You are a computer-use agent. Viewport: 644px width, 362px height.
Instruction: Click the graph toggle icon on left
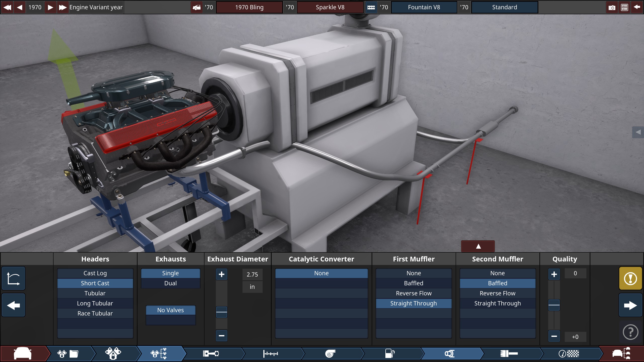coord(13,279)
